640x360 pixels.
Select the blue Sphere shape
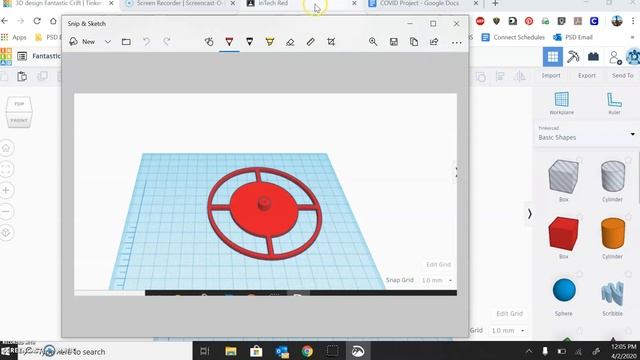(x=564, y=295)
